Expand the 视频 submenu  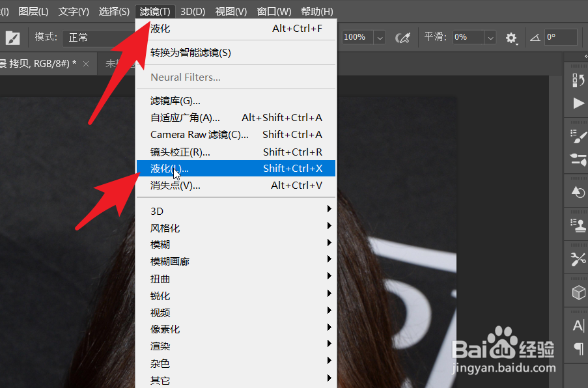pyautogui.click(x=236, y=312)
